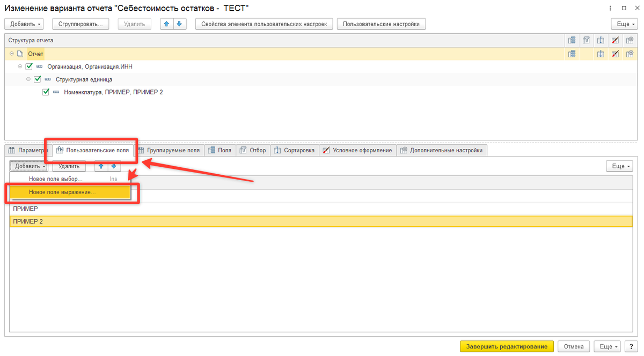Click the filter funnel icon in structure header
The image size is (644, 356).
pos(587,40)
